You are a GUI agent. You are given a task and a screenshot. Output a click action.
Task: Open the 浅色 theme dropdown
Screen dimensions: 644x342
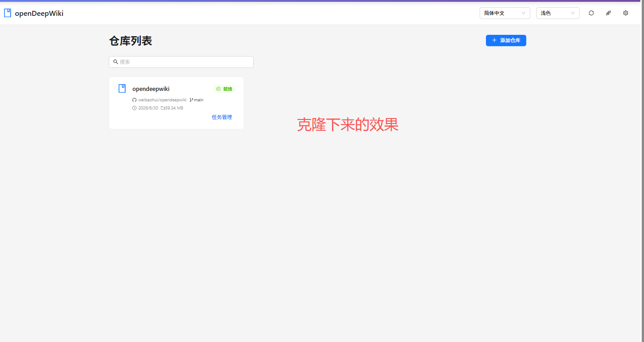click(x=557, y=13)
